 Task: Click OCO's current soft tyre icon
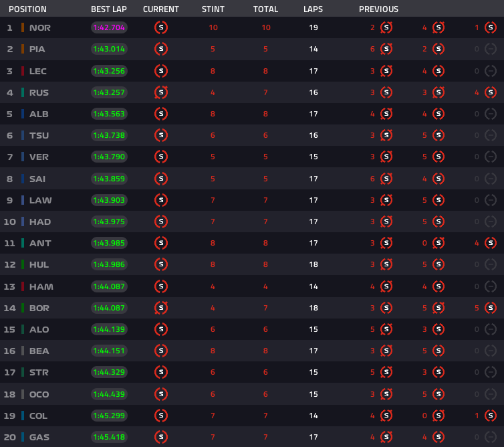click(x=161, y=394)
